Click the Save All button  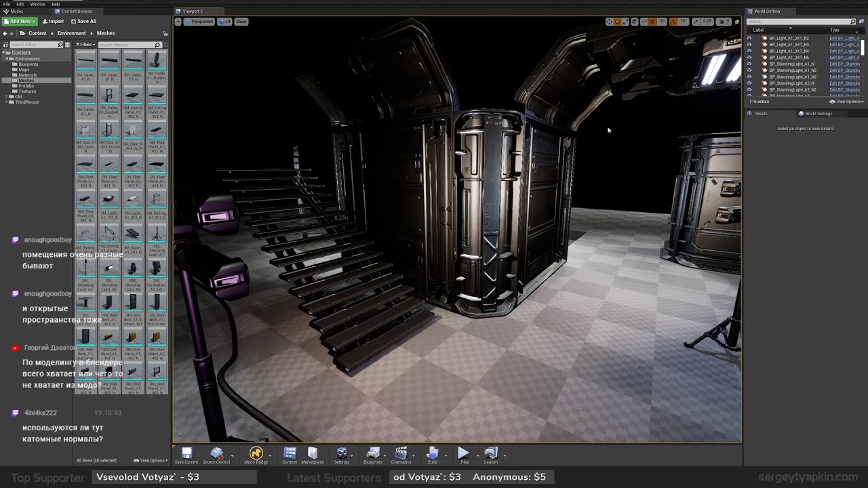pyautogui.click(x=83, y=22)
